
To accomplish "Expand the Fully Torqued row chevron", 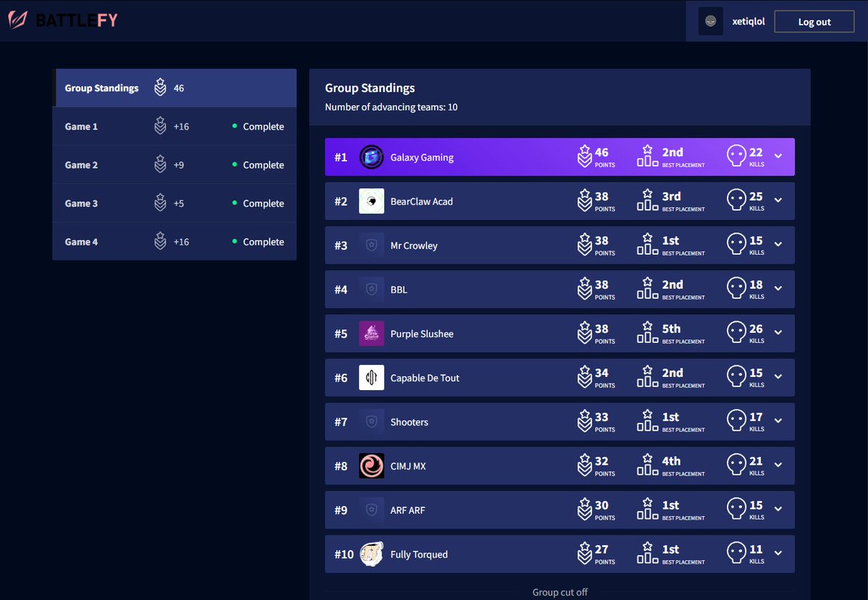I will (x=778, y=554).
